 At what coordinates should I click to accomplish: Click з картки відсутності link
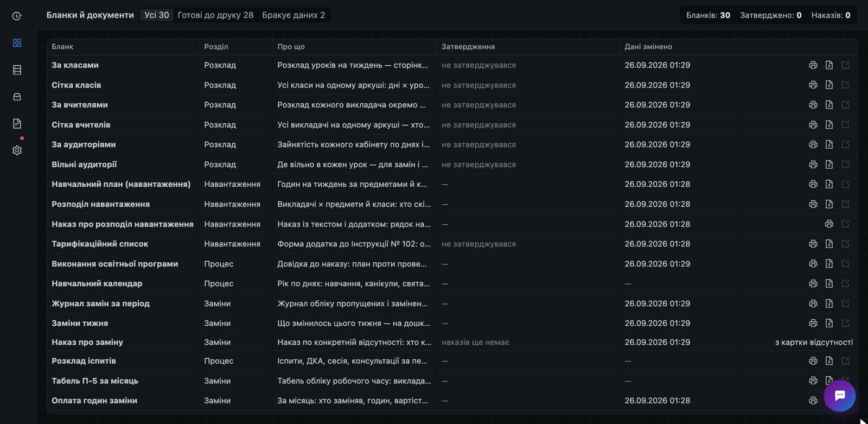pos(814,342)
